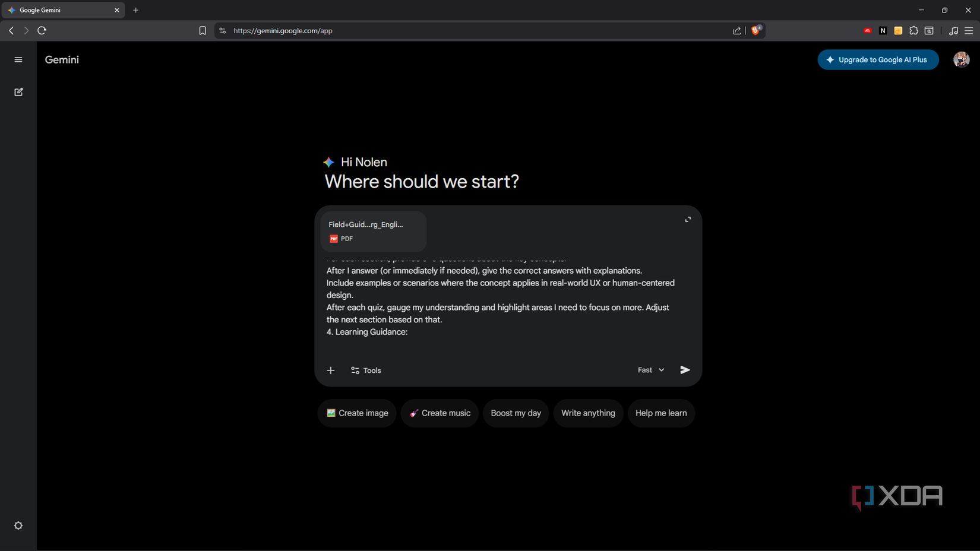The width and height of the screenshot is (980, 551).
Task: Open the Gemini main menu hamburger icon
Action: pos(18,59)
